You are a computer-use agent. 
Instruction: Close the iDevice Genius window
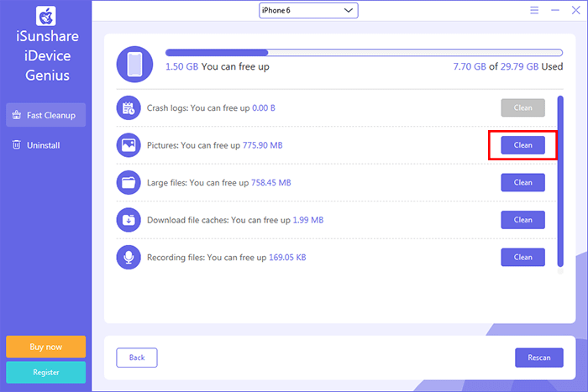tap(576, 10)
